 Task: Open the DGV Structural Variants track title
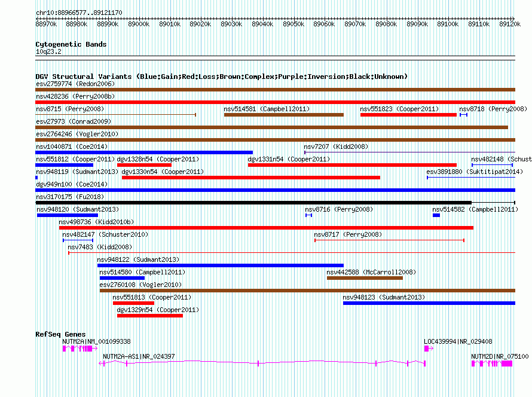(222, 77)
